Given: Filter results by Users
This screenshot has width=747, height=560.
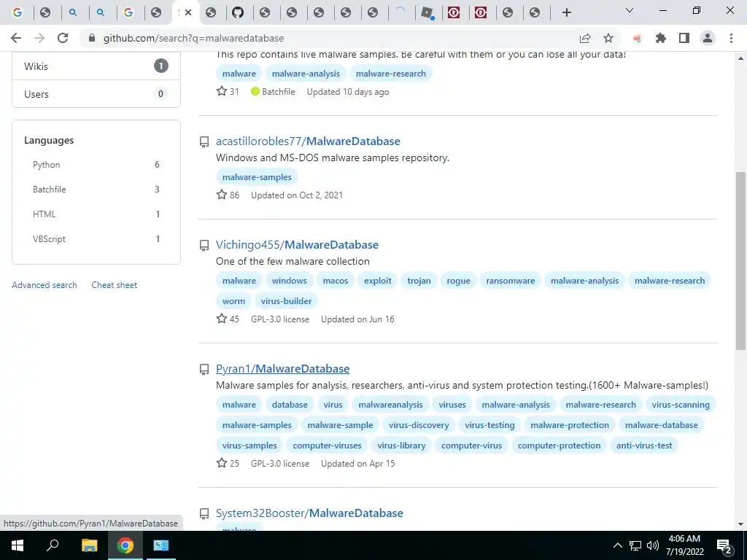Looking at the screenshot, I should [96, 94].
